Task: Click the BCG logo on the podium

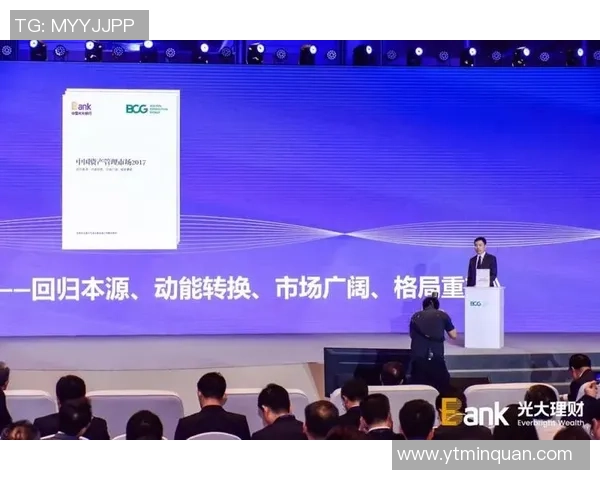Action: pyautogui.click(x=476, y=304)
